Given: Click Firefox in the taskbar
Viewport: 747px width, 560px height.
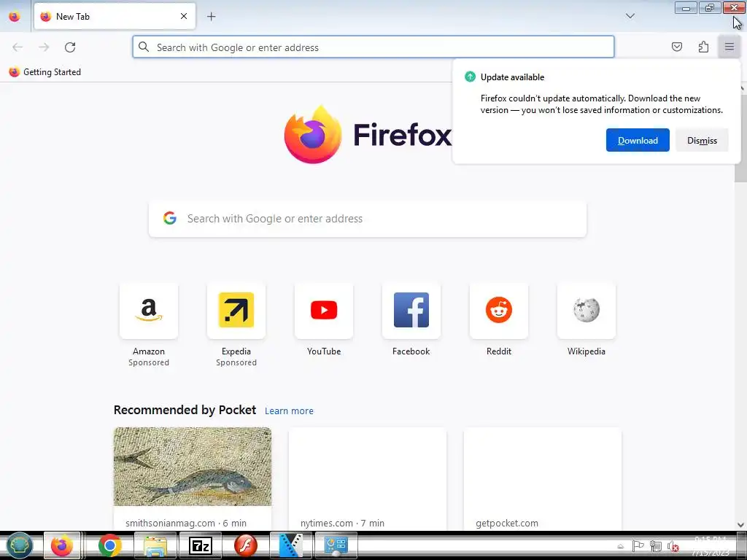Looking at the screenshot, I should [62, 545].
